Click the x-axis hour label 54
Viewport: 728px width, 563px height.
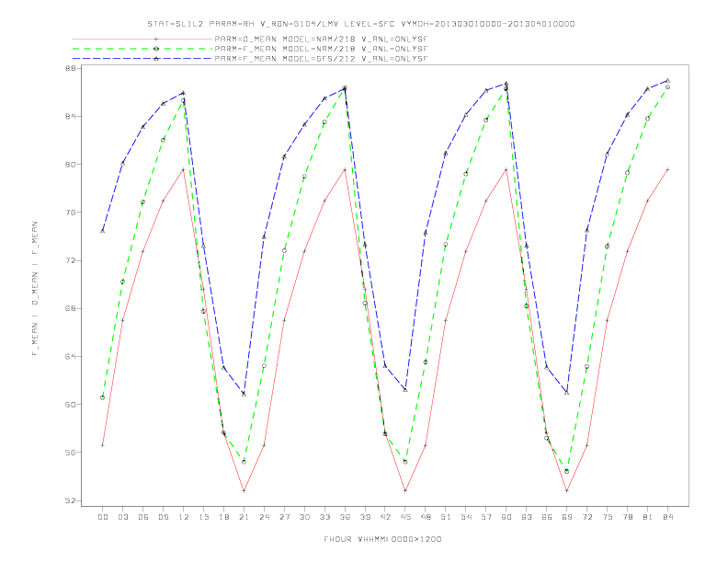tap(466, 517)
